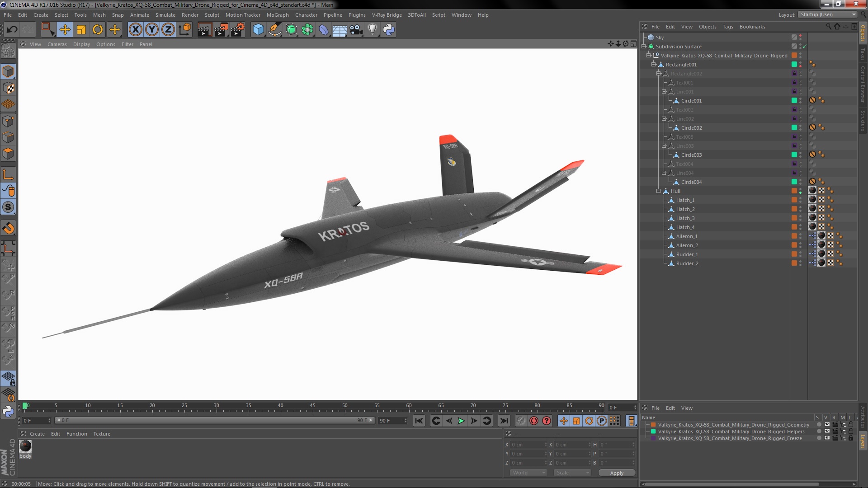Viewport: 868px width, 488px height.
Task: Collapse Line001 tree node
Action: 664,92
